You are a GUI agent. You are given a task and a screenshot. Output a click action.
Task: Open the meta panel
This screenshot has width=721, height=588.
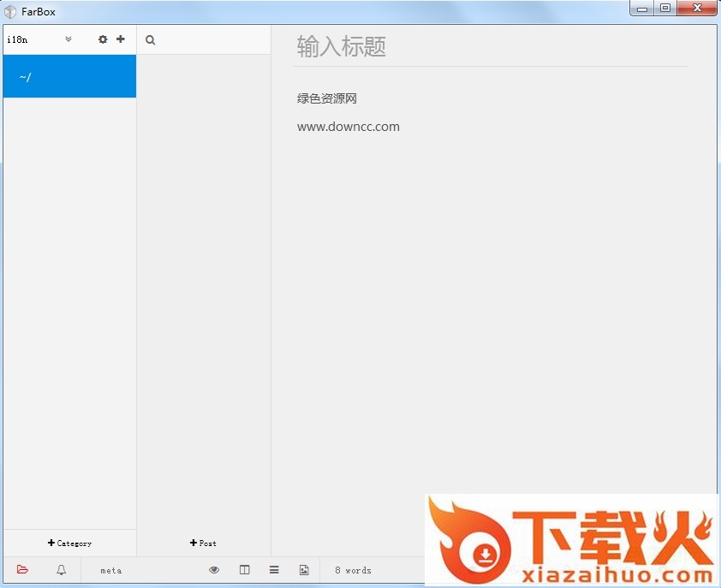110,570
